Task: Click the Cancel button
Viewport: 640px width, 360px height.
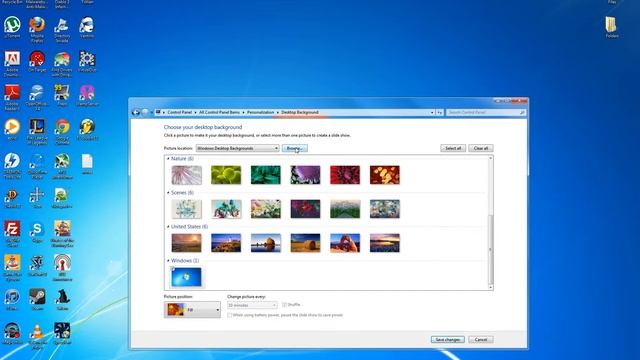Action: click(x=481, y=340)
